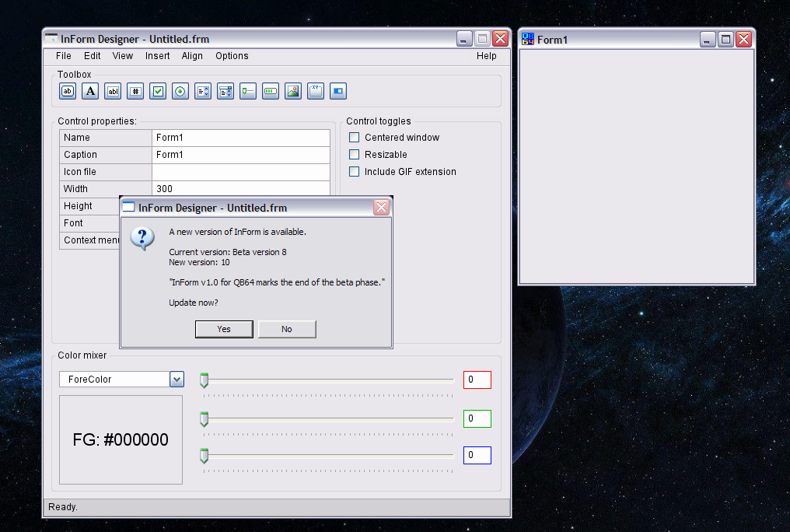Screen dimensions: 790x532
Task: Click the Form1 preview window canvas
Action: point(637,166)
